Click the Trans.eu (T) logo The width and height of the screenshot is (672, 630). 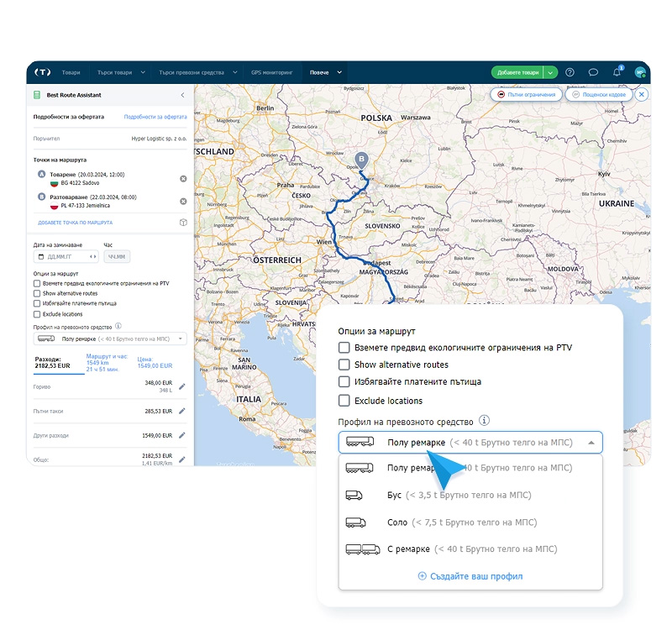tap(43, 72)
